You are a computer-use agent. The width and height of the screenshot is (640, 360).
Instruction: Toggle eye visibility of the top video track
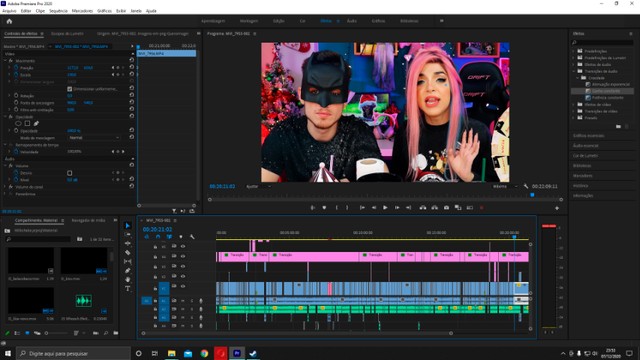(x=183, y=246)
